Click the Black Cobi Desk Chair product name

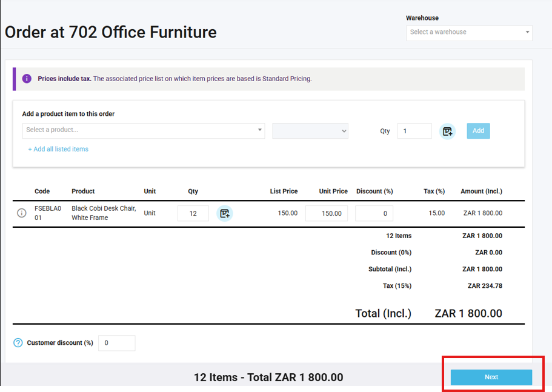(x=104, y=213)
